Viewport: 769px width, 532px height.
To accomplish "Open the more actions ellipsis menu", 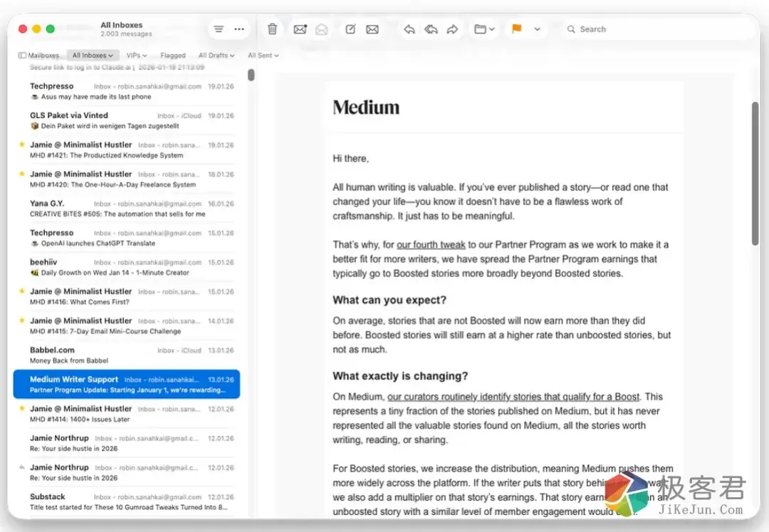I will (239, 28).
